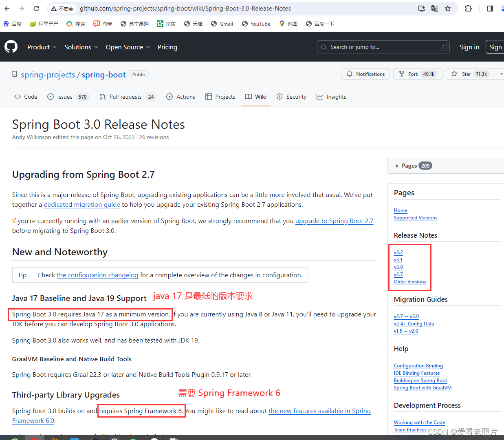
Task: Expand the Product menu
Action: click(42, 47)
